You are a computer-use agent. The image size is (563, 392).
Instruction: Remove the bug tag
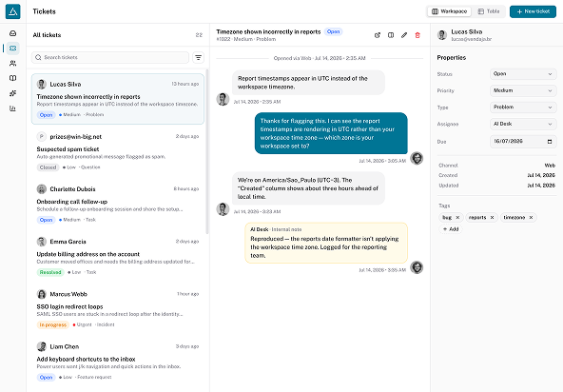pyautogui.click(x=457, y=217)
